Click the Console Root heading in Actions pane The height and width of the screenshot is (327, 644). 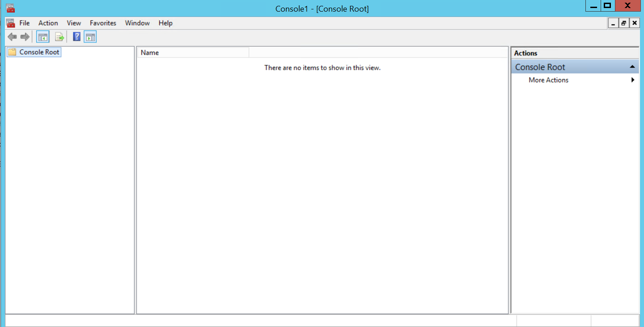pyautogui.click(x=540, y=67)
